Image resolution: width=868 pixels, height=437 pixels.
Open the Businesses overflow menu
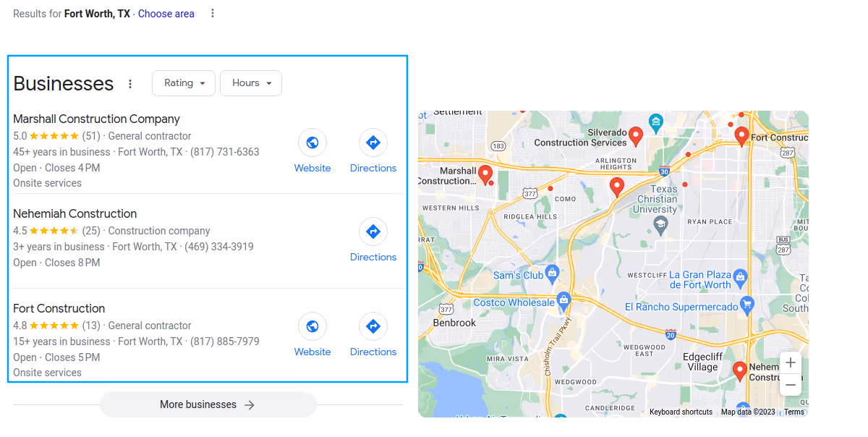click(129, 83)
